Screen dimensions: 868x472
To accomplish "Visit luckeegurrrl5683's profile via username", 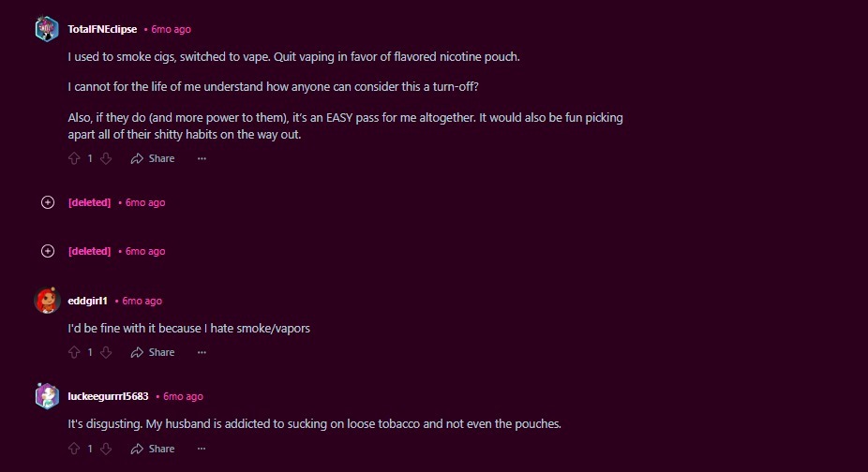I will click(109, 396).
